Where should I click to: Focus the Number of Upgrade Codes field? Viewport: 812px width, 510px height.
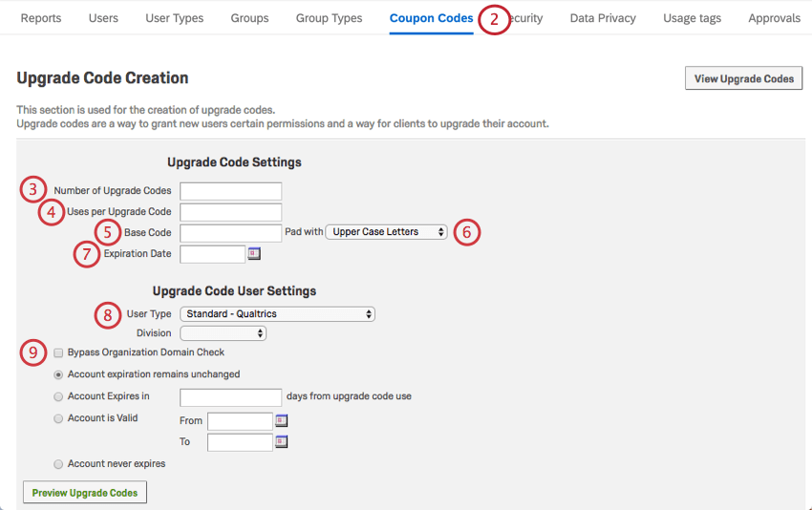coord(230,191)
